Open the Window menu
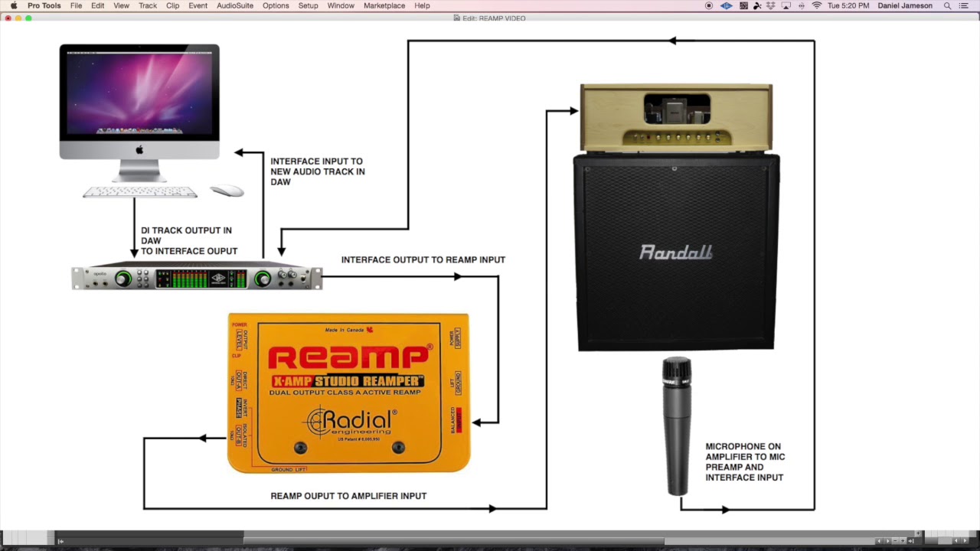980x551 pixels. tap(341, 5)
